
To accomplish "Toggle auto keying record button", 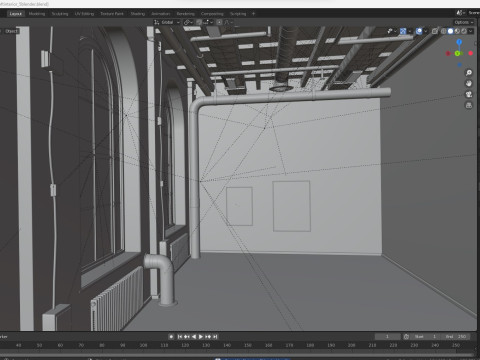I will coord(171,337).
